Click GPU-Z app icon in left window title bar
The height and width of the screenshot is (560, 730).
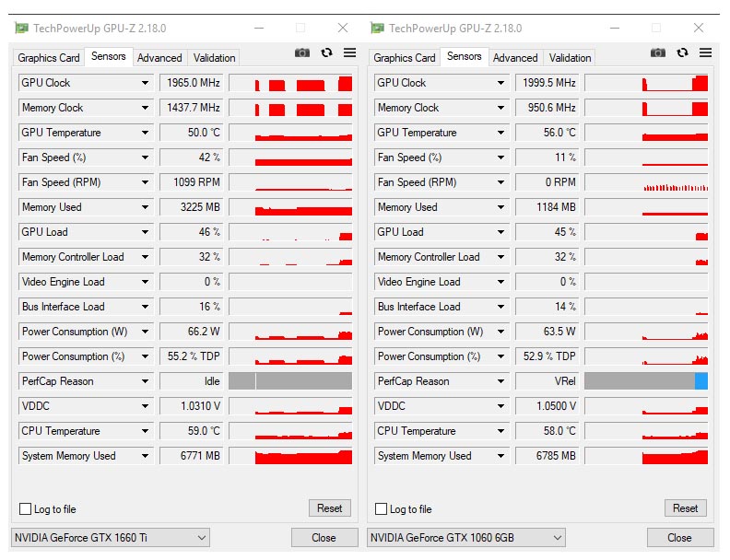21,28
